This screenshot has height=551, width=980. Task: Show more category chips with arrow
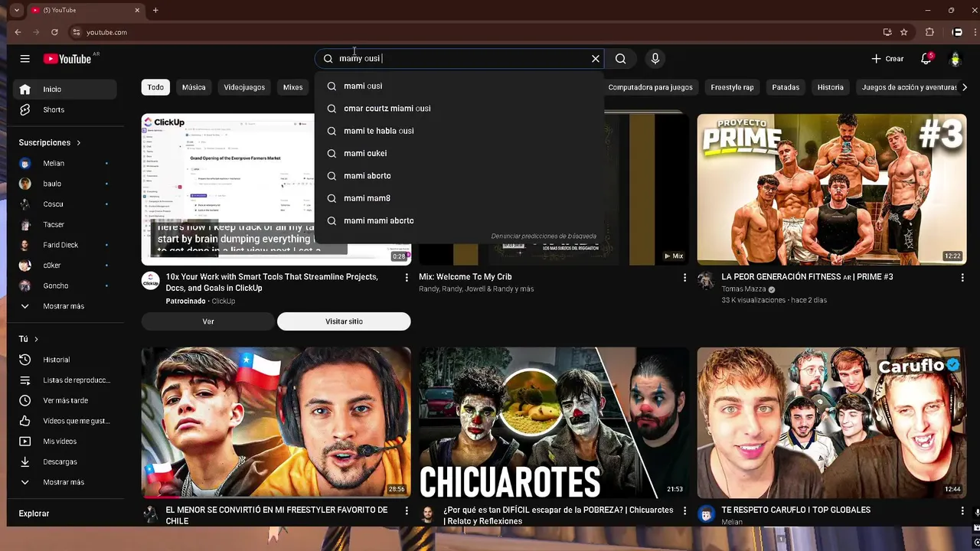[x=964, y=87]
